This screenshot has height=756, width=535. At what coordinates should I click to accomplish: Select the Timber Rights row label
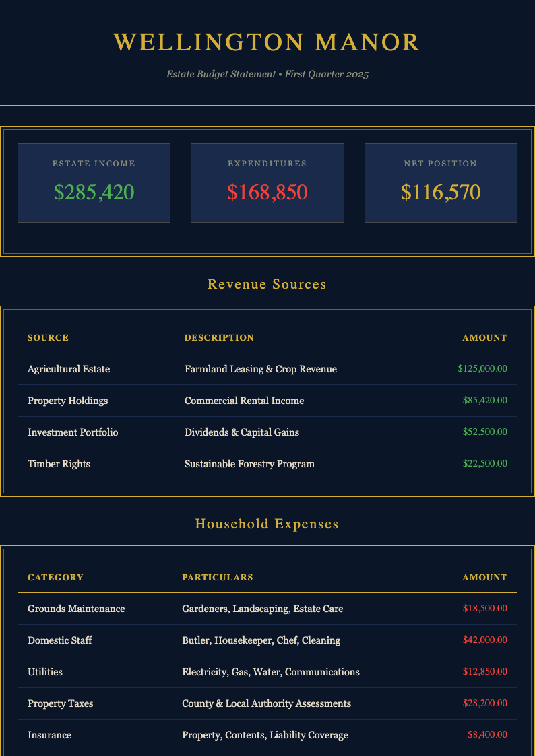coord(59,464)
